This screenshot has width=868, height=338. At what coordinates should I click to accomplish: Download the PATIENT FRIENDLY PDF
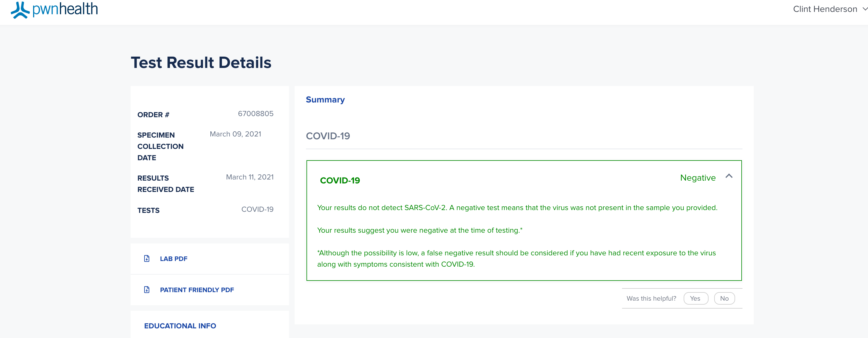pos(197,290)
